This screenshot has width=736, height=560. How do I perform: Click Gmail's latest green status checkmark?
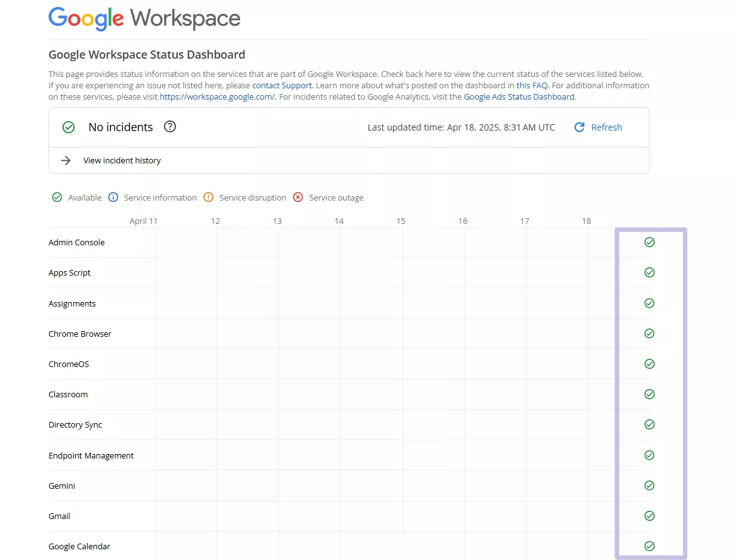click(649, 516)
